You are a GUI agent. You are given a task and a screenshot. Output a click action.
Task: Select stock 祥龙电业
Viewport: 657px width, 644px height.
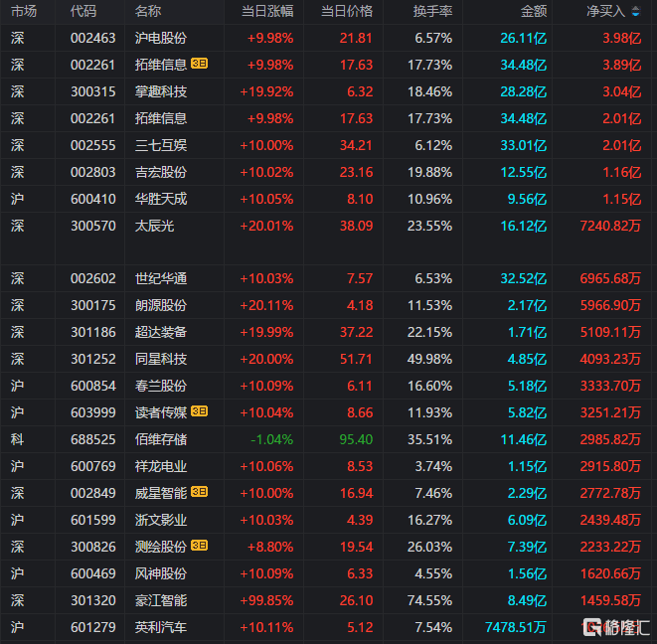(x=161, y=466)
